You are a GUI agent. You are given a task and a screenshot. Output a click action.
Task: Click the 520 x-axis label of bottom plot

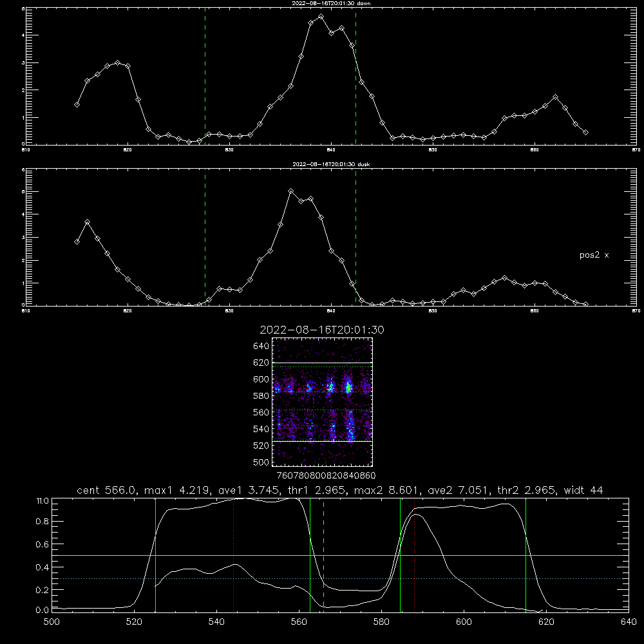(134, 622)
